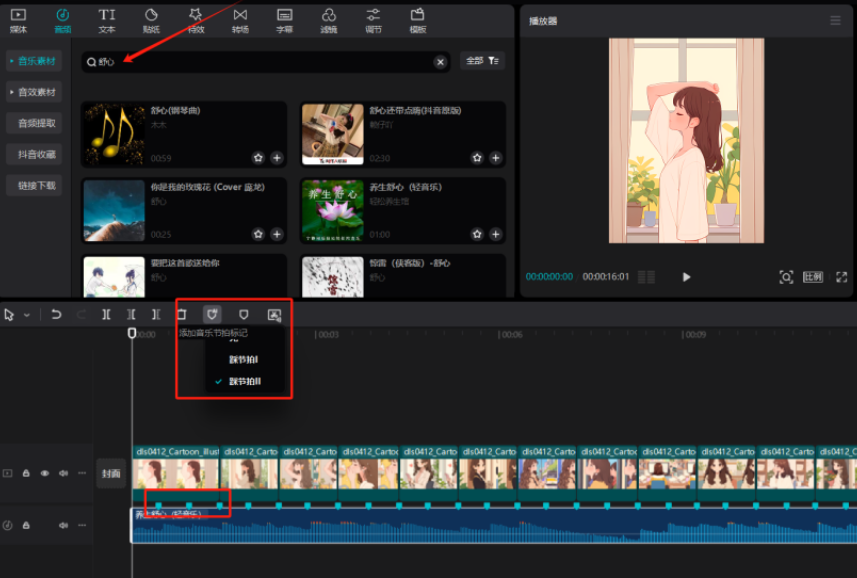Select the 惊雷（侠客版）-舒心 track title

pyautogui.click(x=409, y=263)
